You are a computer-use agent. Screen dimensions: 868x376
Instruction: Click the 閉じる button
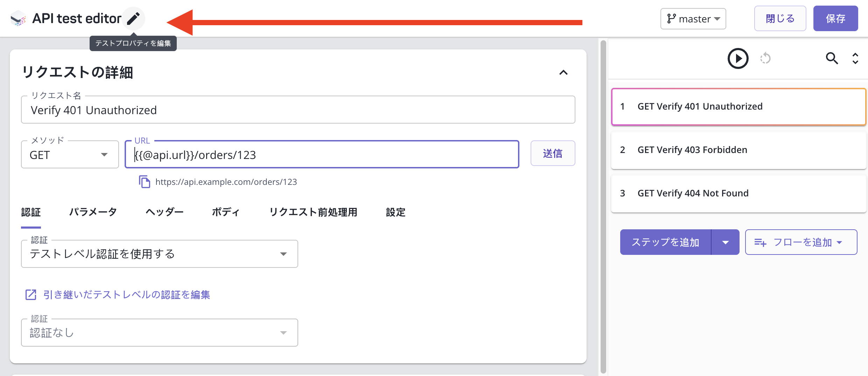(x=780, y=19)
